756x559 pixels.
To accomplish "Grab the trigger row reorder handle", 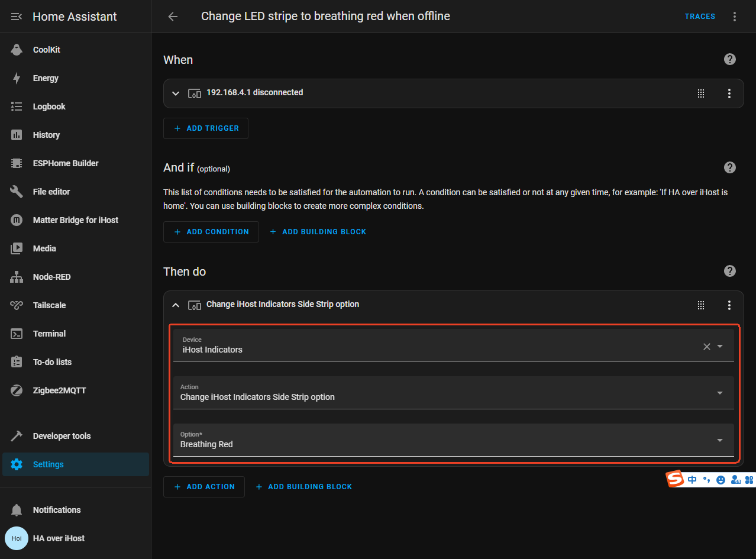I will click(701, 93).
